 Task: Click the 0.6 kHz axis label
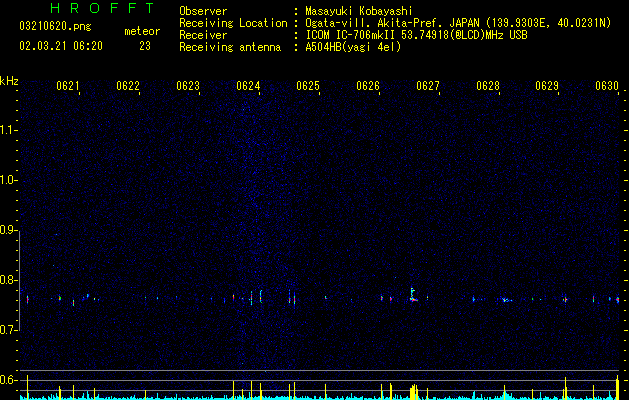tap(9, 380)
